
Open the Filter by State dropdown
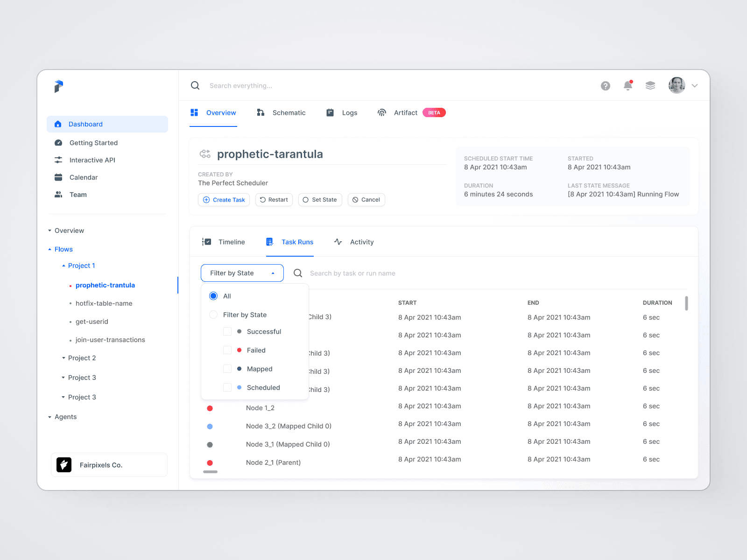(x=242, y=273)
